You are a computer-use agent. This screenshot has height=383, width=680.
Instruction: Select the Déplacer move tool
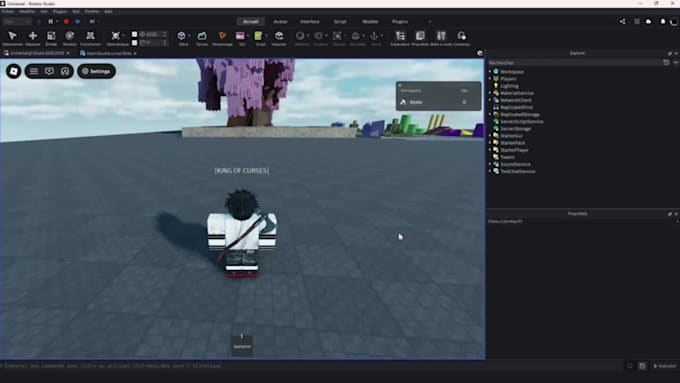click(33, 38)
